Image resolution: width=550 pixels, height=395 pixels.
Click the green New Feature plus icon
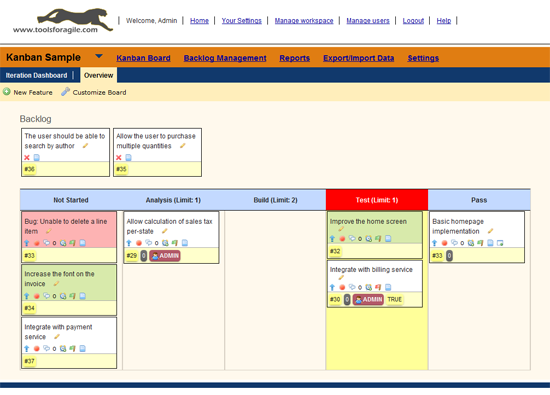click(x=7, y=92)
